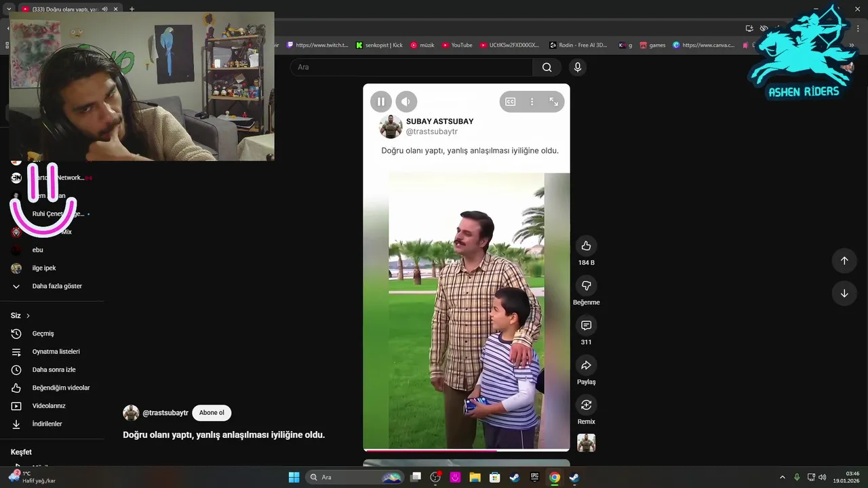Like the Short with 184 B likes

(x=587, y=246)
